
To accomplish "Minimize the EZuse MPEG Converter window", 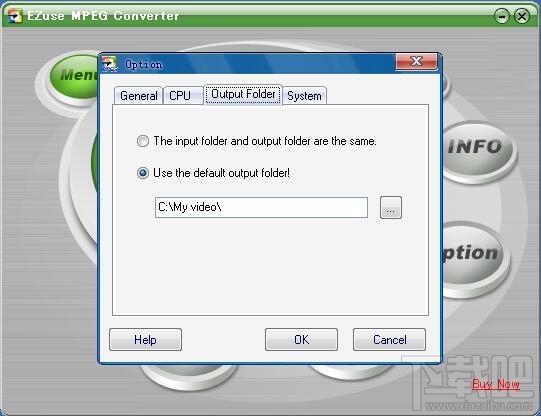I will [502, 16].
